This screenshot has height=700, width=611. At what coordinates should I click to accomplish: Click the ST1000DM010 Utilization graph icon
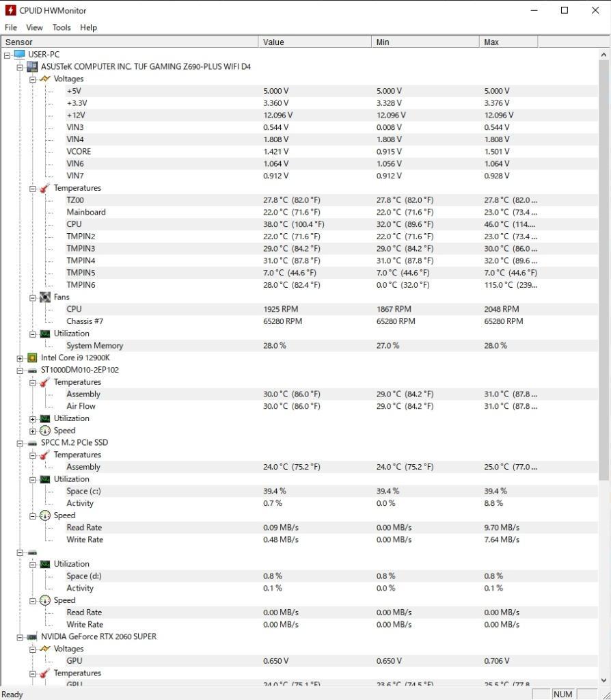point(45,418)
